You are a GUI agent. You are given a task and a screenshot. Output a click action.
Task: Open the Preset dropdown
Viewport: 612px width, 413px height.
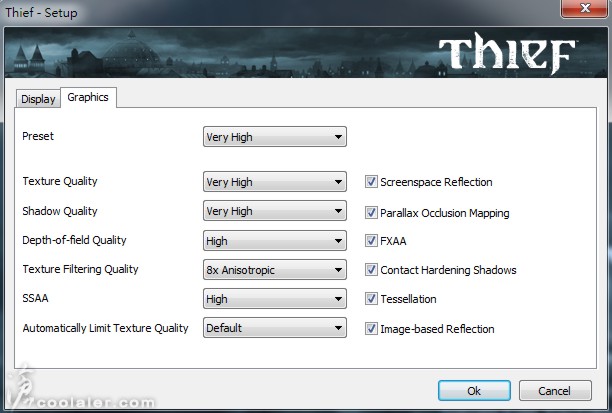[275, 137]
